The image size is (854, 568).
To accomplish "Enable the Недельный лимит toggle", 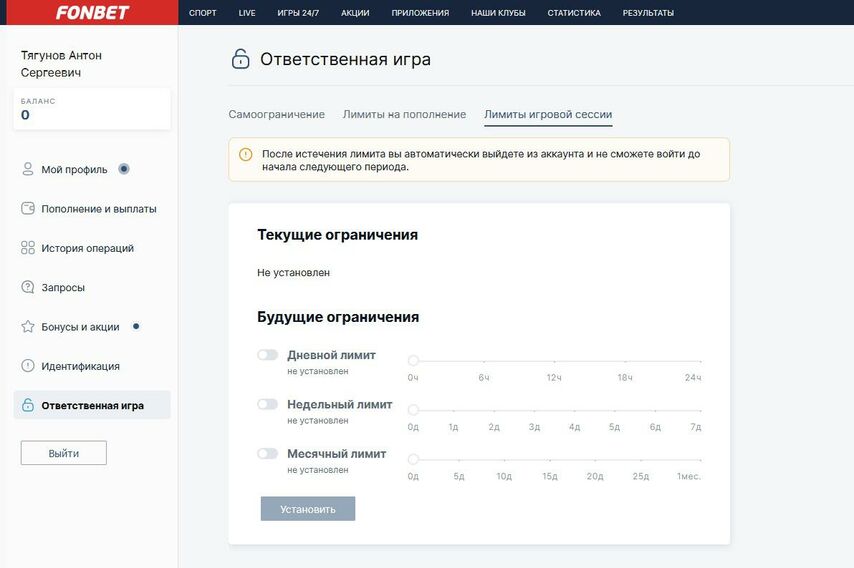I will [x=267, y=404].
